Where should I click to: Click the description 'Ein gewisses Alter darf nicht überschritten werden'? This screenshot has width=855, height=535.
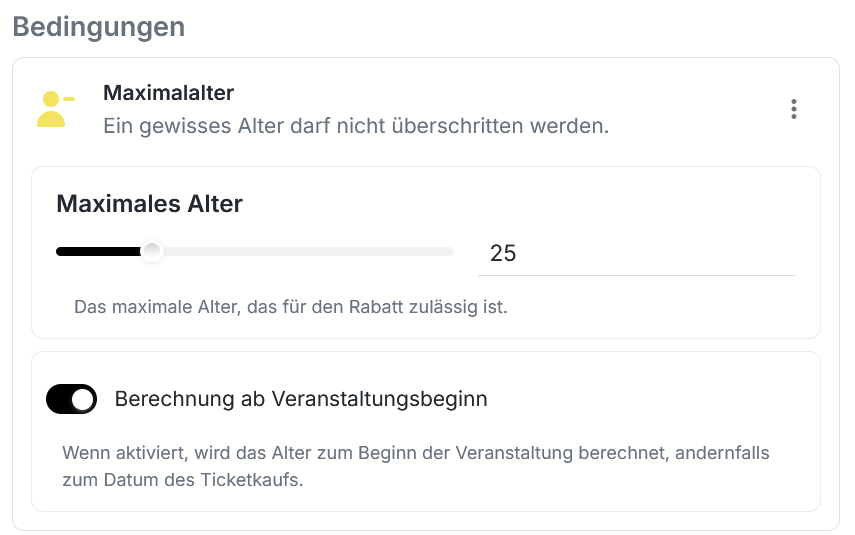click(356, 127)
